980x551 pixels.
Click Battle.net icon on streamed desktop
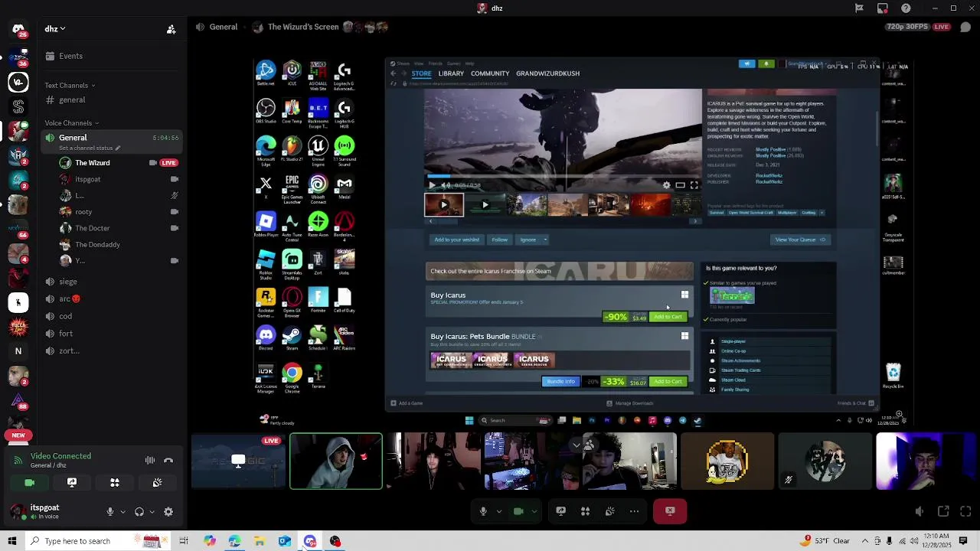pos(266,73)
